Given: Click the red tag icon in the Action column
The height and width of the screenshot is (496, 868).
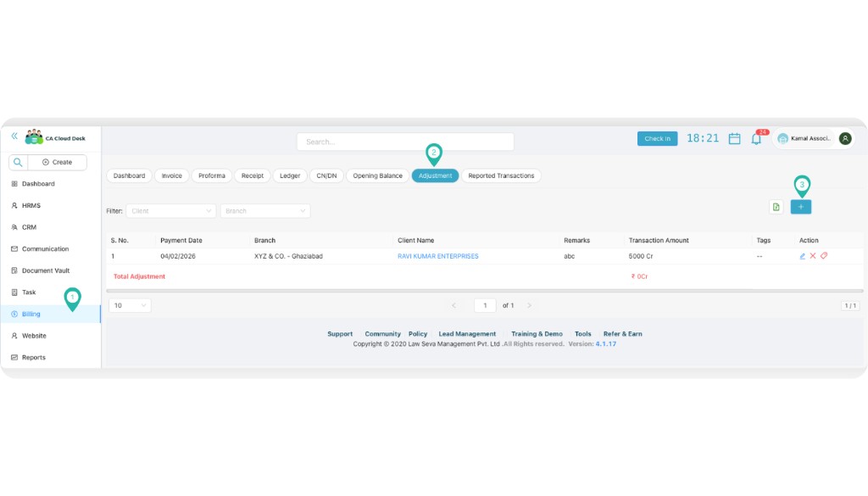Looking at the screenshot, I should tap(823, 255).
